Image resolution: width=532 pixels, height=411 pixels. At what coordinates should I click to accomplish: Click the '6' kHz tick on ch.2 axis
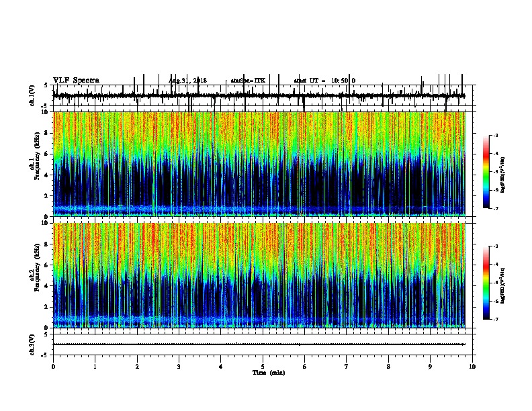47,265
